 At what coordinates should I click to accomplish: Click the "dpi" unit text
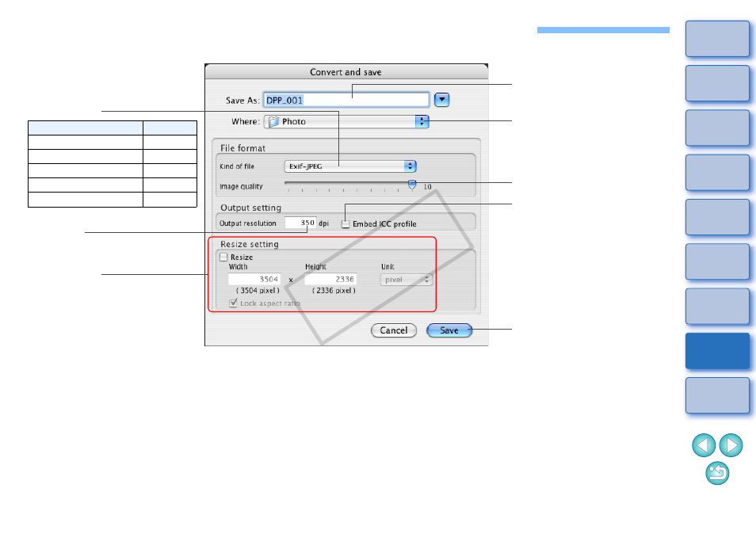pyautogui.click(x=323, y=223)
